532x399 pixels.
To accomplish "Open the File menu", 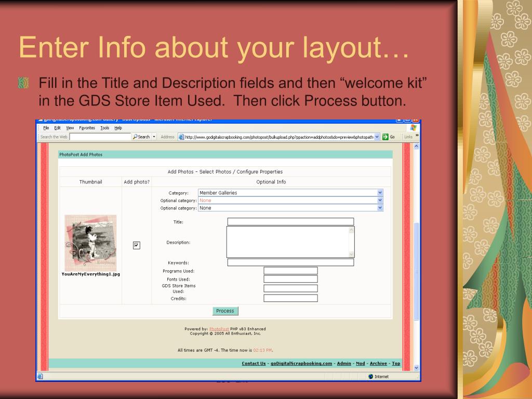I will point(46,128).
